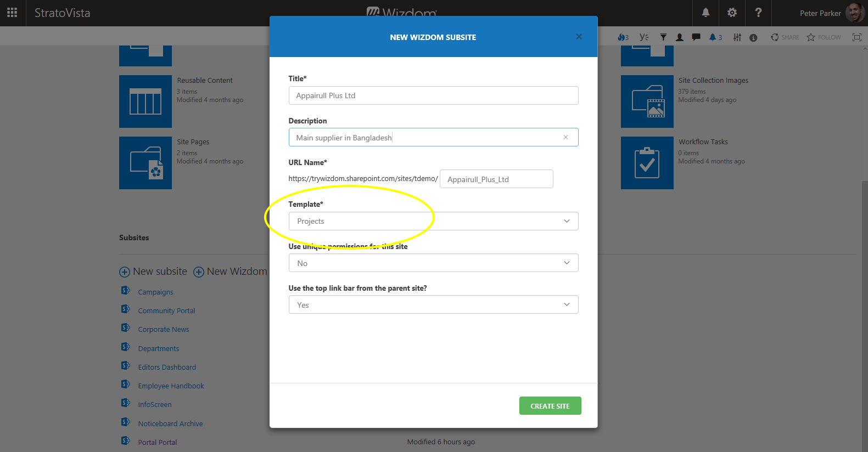This screenshot has height=452, width=868.
Task: Open the Editors Dashboard subsite link
Action: 167,367
